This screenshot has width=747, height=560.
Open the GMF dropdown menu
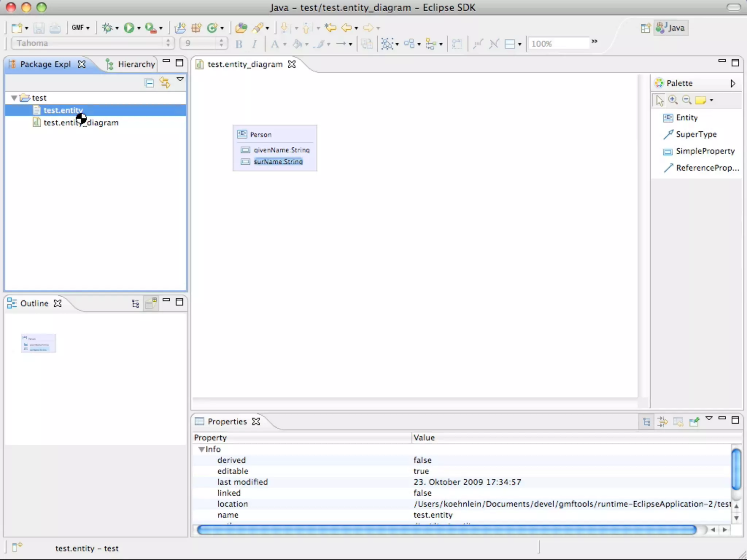pyautogui.click(x=81, y=28)
